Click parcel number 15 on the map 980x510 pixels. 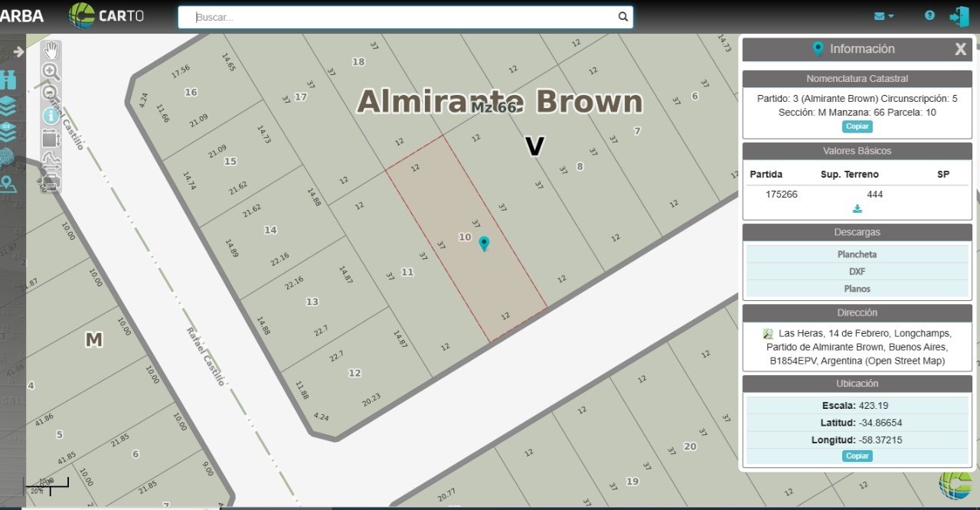pos(230,161)
